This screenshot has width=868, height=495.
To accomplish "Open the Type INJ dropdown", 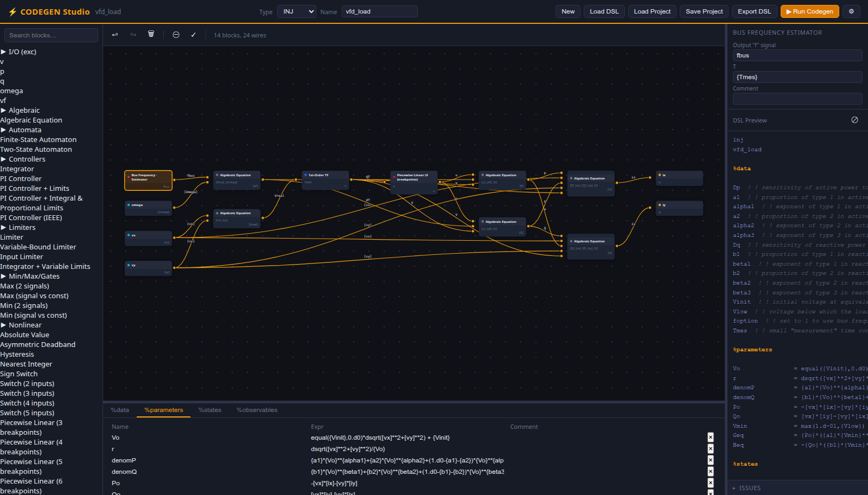I will (x=297, y=11).
